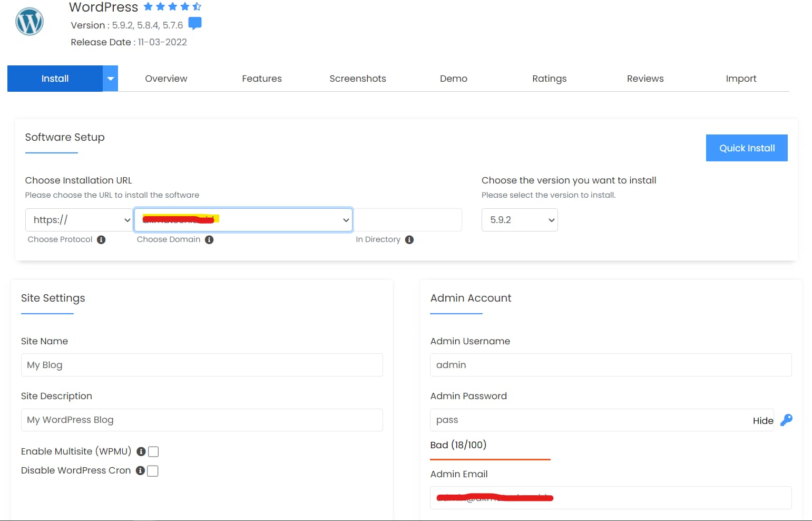The image size is (812, 521).
Task: Open the Ratings tab
Action: pyautogui.click(x=550, y=79)
